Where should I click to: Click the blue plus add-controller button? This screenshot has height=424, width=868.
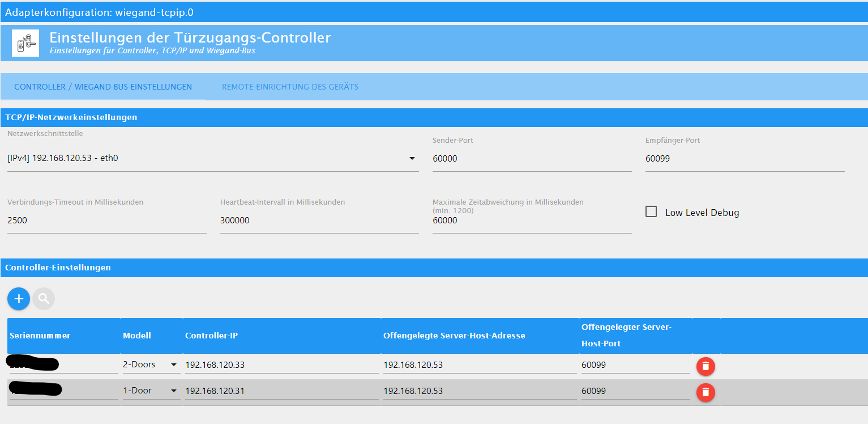tap(19, 299)
